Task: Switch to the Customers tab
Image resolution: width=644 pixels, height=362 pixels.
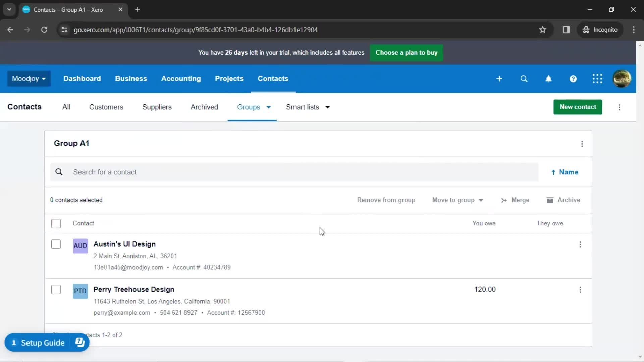Action: (106, 107)
